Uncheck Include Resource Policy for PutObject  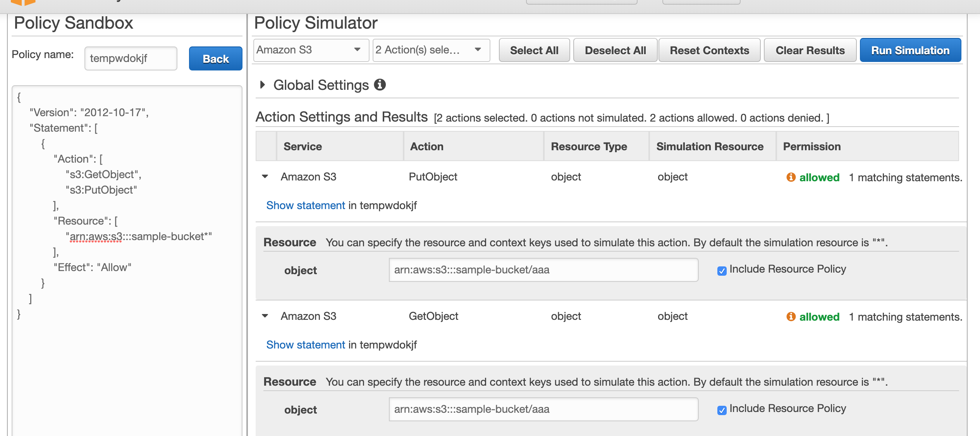(722, 271)
